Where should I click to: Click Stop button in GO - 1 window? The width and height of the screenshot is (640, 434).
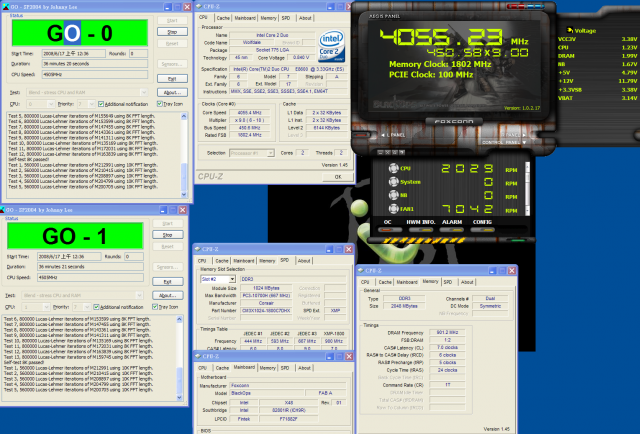pyautogui.click(x=168, y=235)
